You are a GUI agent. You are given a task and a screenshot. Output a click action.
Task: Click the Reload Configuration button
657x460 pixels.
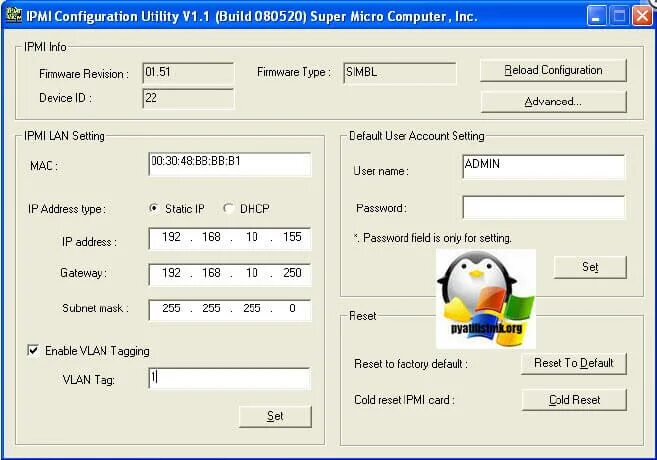(x=553, y=70)
